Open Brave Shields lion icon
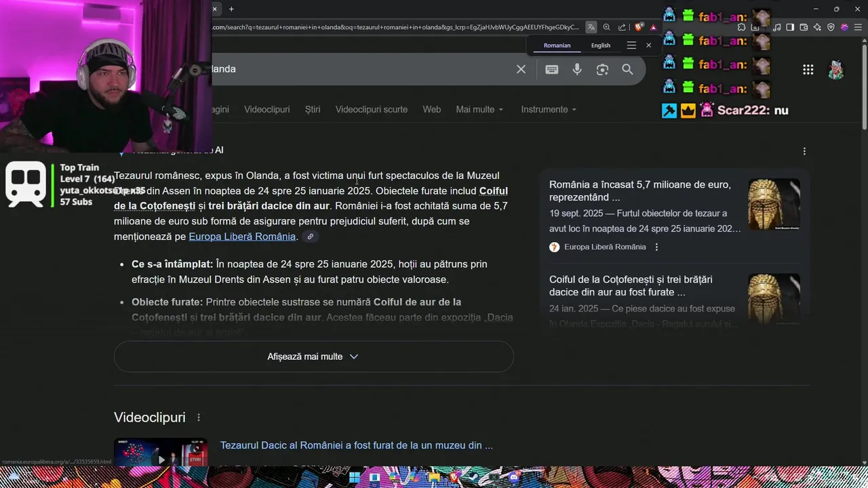 coord(639,27)
